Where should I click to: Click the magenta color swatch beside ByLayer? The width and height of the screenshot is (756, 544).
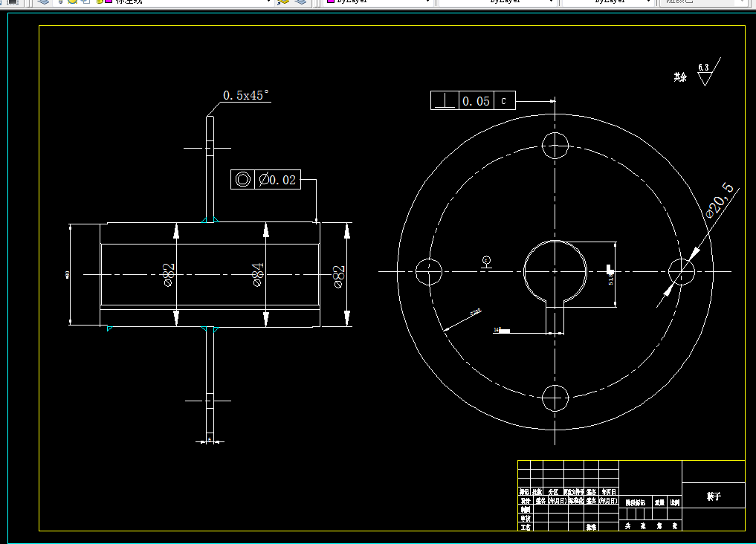point(330,1)
